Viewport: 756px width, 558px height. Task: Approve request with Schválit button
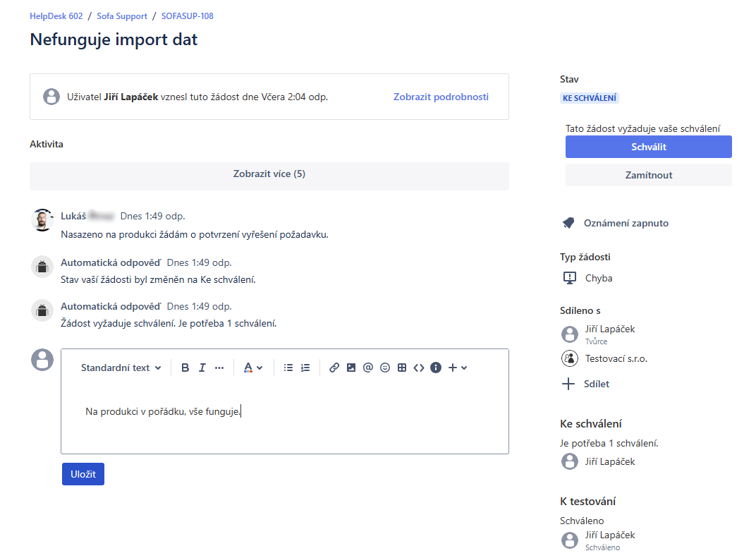[648, 147]
